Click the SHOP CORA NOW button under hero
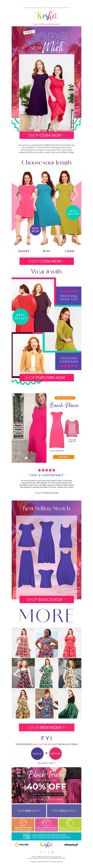93x868 pixels. pos(46,135)
